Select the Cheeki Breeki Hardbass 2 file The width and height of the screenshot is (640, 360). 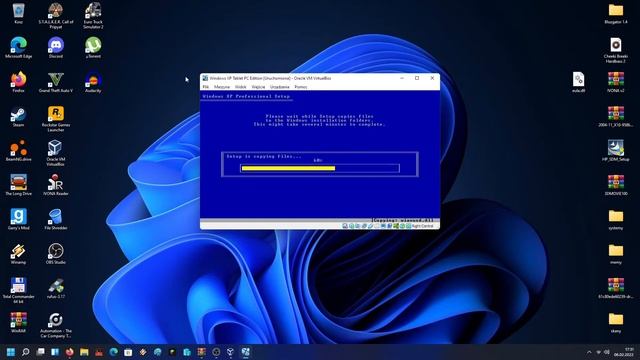[616, 50]
